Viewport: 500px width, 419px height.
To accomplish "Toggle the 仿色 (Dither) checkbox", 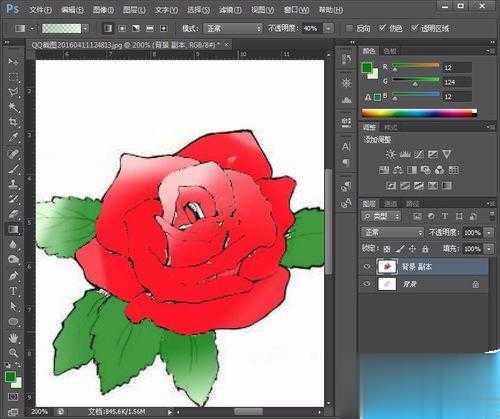I will [382, 28].
